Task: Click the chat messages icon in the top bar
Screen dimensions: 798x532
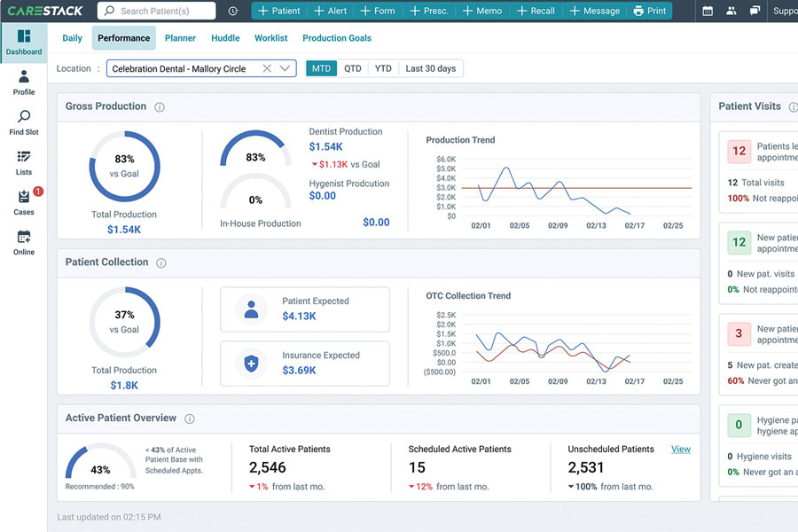Action: tap(755, 11)
